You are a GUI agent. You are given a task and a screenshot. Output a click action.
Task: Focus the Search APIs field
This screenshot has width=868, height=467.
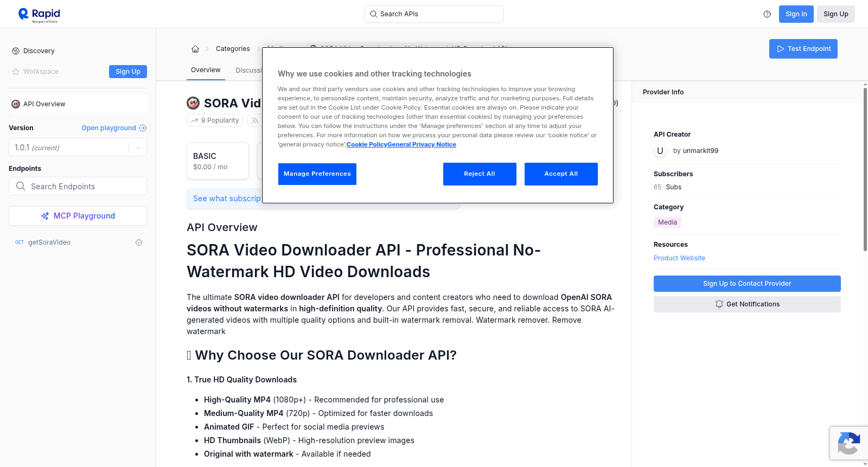pyautogui.click(x=434, y=14)
